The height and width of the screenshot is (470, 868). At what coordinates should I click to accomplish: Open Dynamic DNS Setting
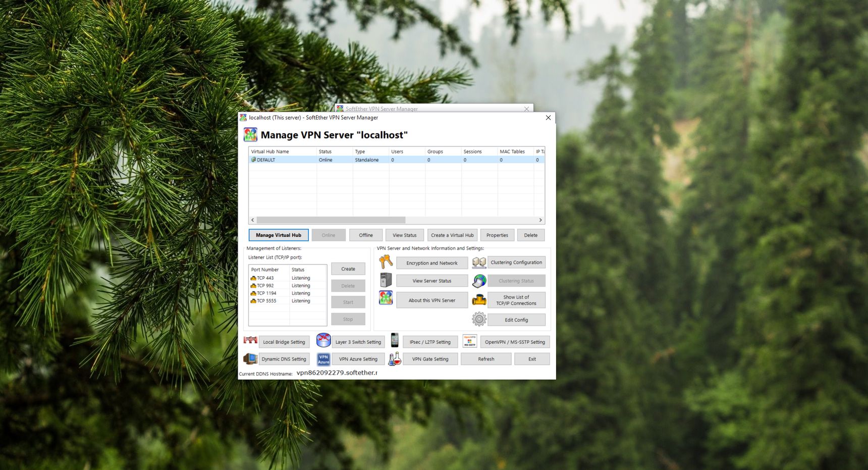[284, 359]
